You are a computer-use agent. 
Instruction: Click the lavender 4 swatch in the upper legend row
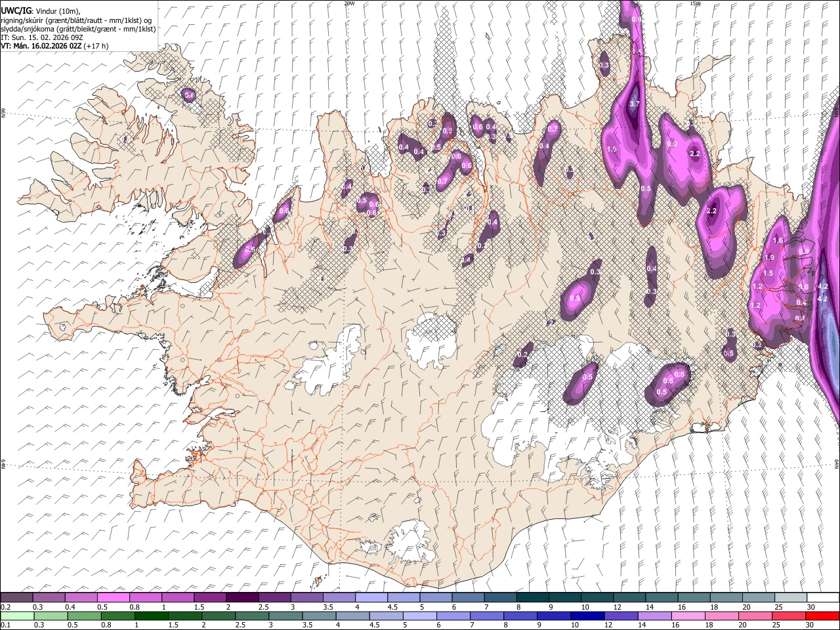click(x=371, y=597)
